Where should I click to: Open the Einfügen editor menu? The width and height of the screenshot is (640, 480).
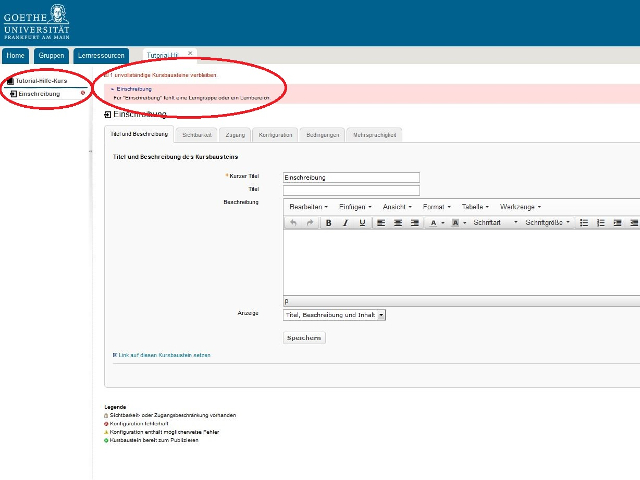coord(355,206)
